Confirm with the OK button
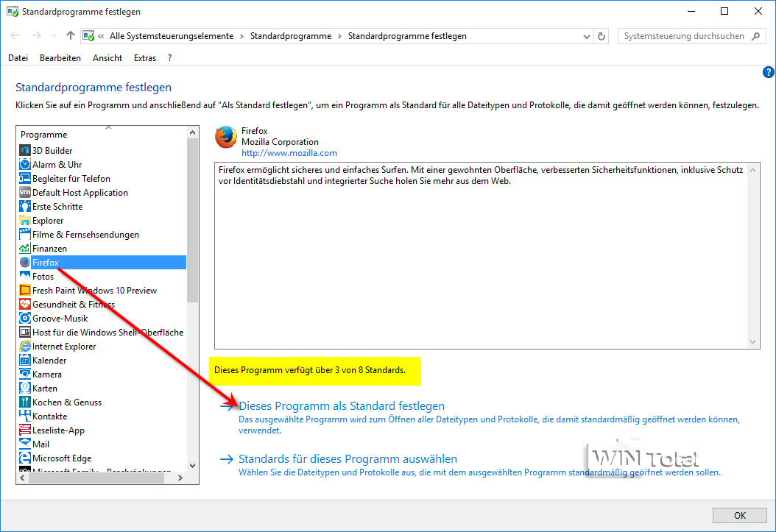The image size is (776, 532). tap(740, 515)
